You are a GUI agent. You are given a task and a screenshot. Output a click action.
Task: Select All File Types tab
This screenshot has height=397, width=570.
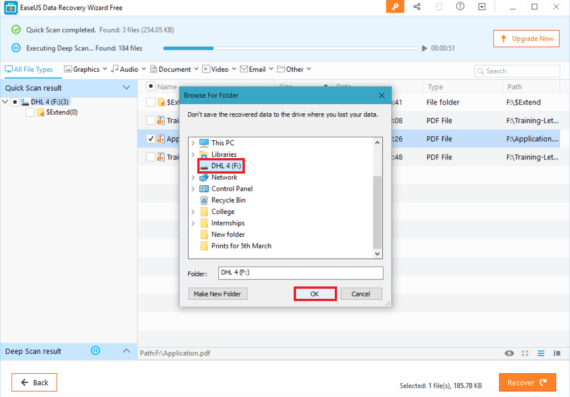29,69
